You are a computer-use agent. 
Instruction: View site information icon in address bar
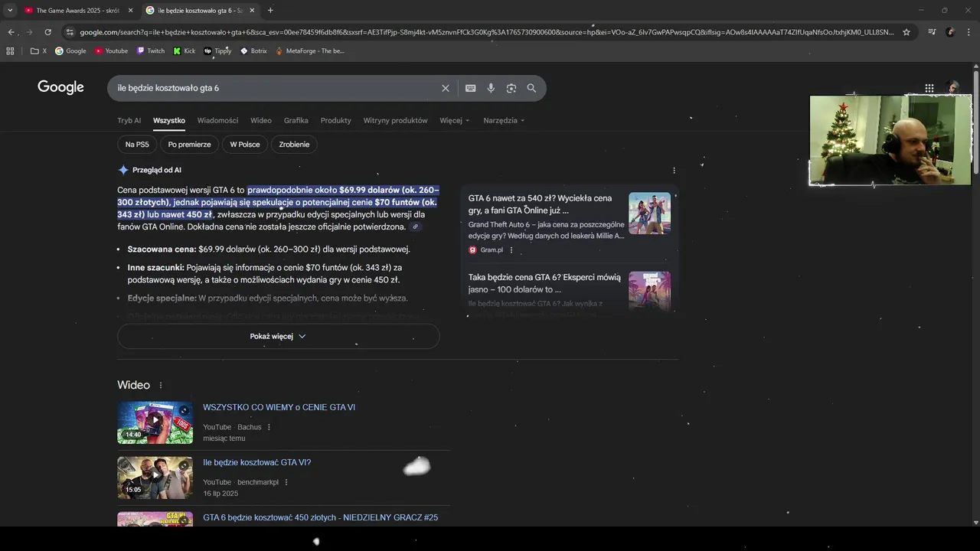(70, 32)
